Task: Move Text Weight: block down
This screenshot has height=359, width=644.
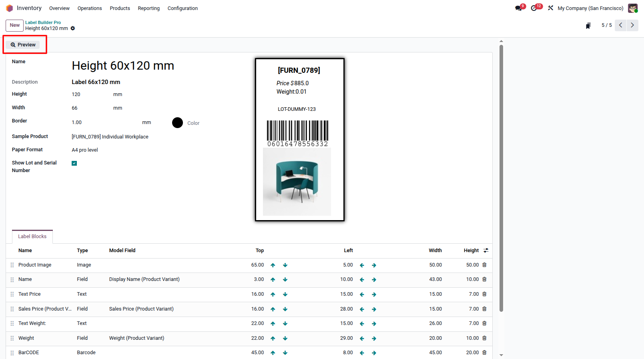Action: [x=285, y=324]
